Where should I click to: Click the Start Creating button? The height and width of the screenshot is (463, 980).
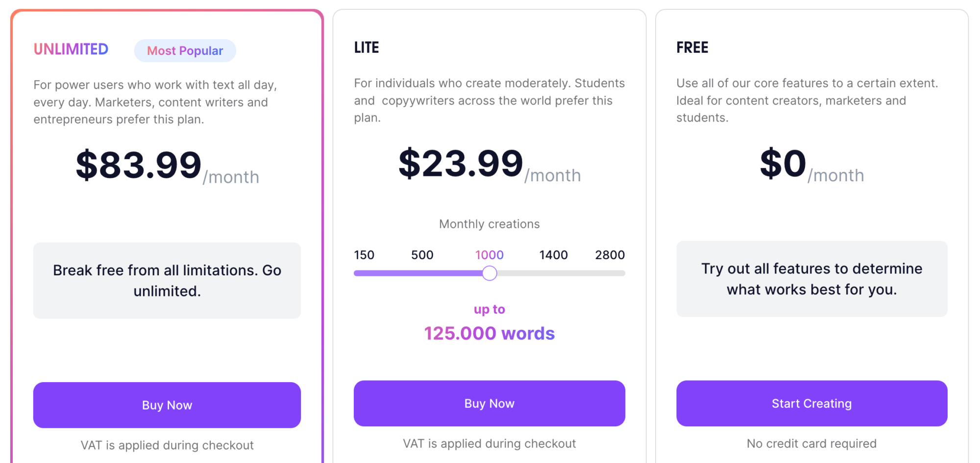(811, 403)
